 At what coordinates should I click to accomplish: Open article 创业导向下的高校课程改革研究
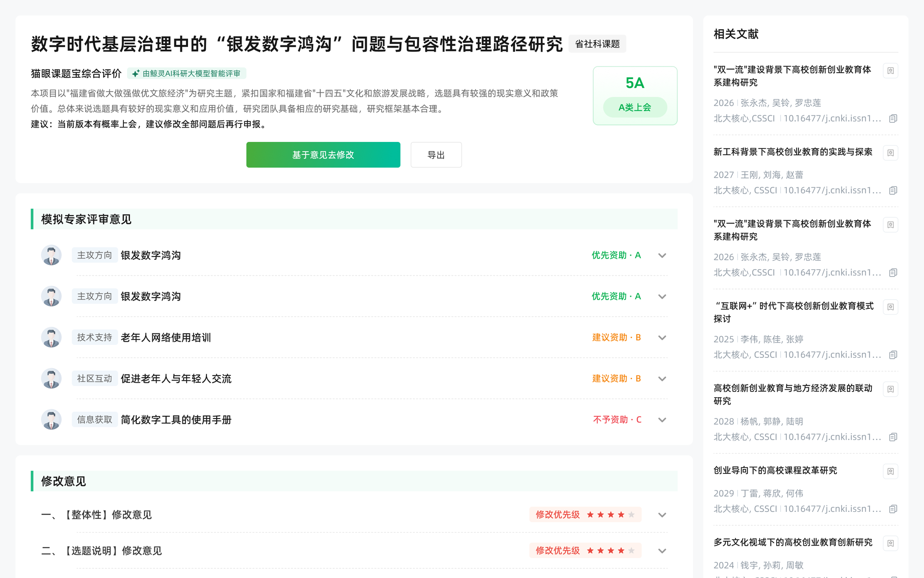tap(775, 470)
